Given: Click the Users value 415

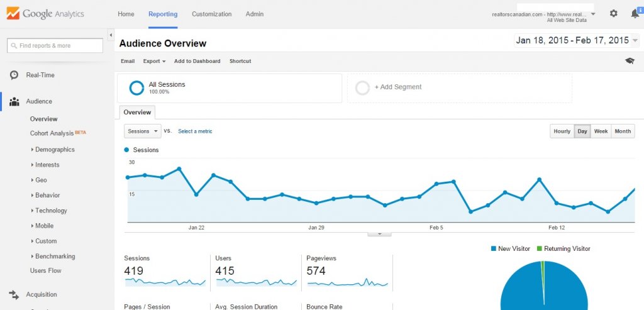Looking at the screenshot, I should [x=225, y=271].
